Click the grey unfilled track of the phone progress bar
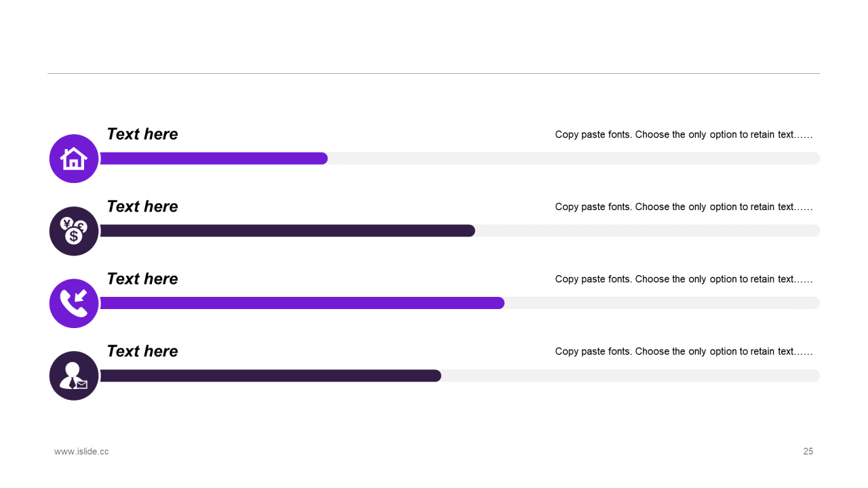Screen dimensions: 868x488 pyautogui.click(x=661, y=303)
